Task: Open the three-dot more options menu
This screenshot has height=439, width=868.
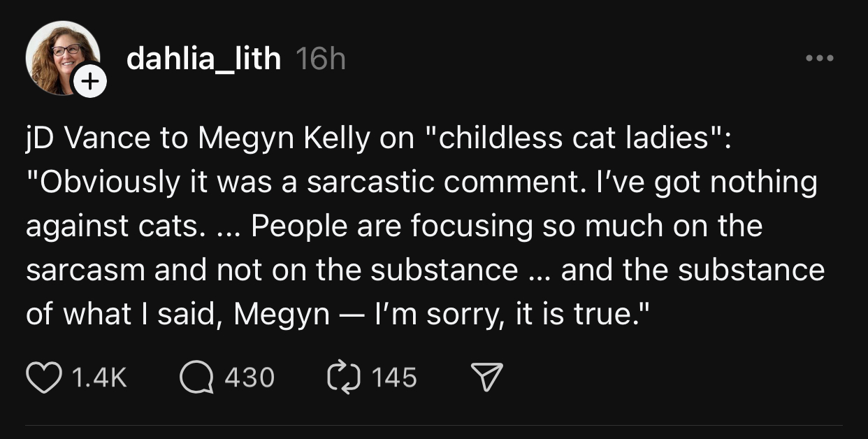Action: point(819,59)
